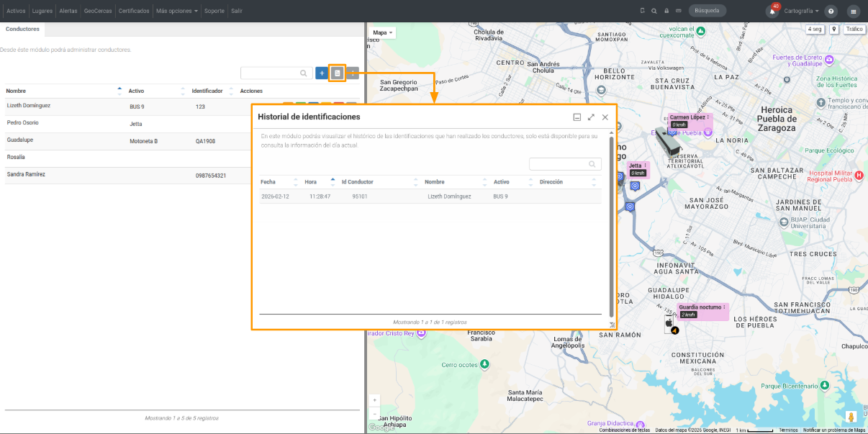Open the Cartografía dropdown

coord(801,12)
